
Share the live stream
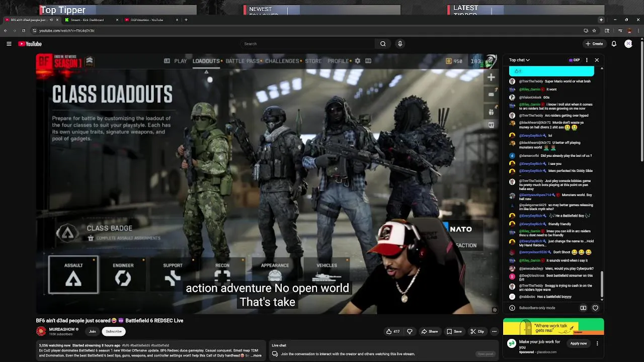430,331
